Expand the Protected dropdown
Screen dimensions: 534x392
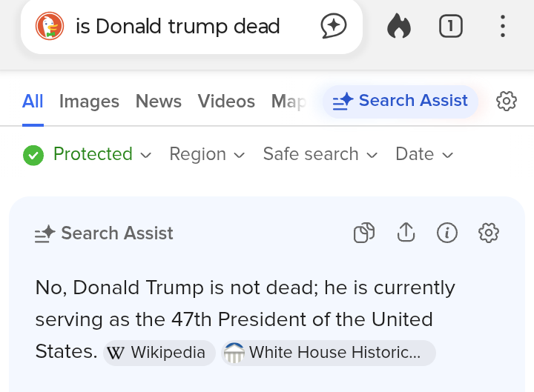88,154
